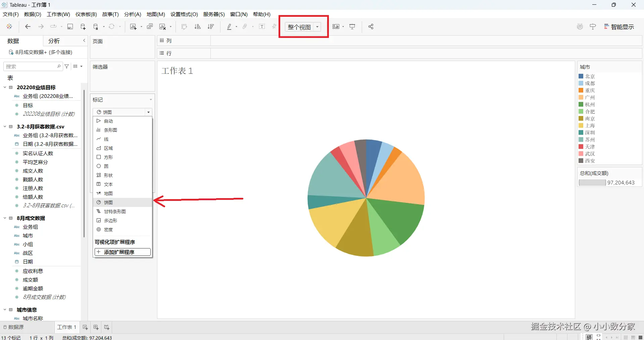Click new dashboard tab icon
The height and width of the screenshot is (340, 644).
tap(96, 327)
